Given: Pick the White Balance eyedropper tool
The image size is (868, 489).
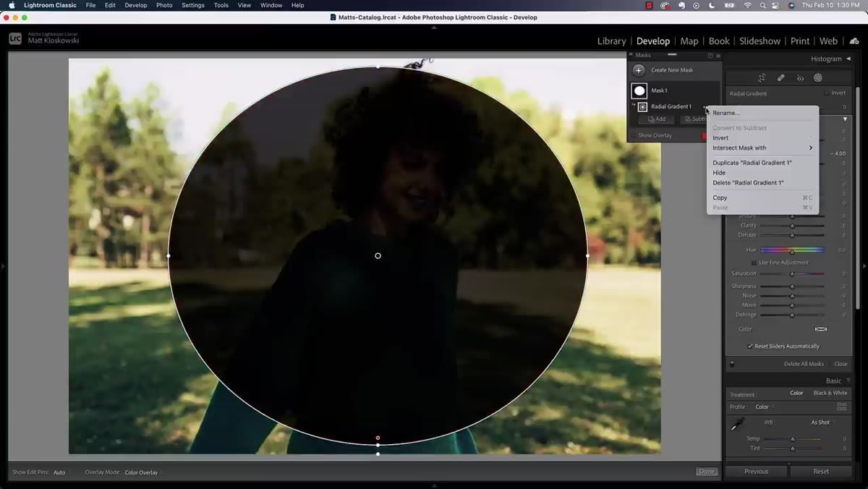Looking at the screenshot, I should click(x=737, y=425).
